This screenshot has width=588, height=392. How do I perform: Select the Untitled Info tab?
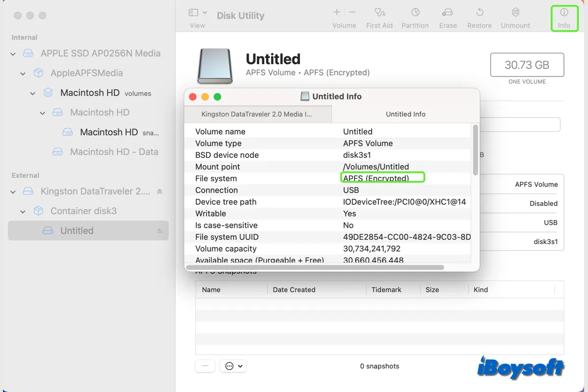point(405,114)
